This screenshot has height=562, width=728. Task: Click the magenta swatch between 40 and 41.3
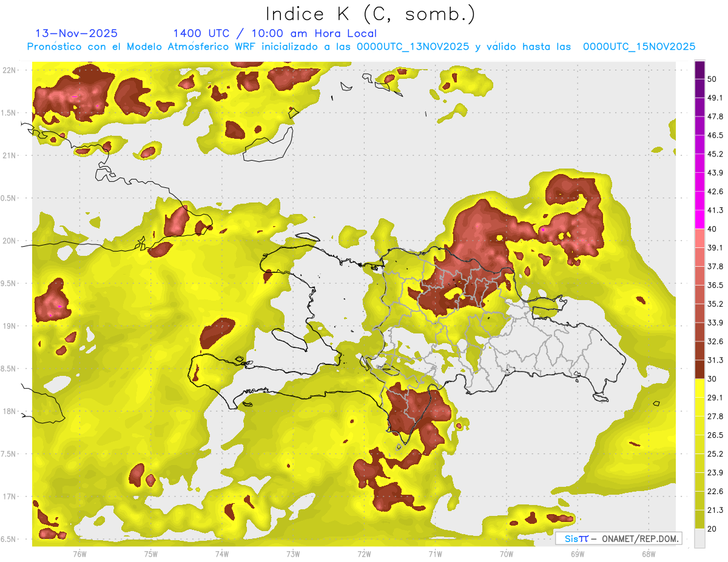click(x=699, y=219)
